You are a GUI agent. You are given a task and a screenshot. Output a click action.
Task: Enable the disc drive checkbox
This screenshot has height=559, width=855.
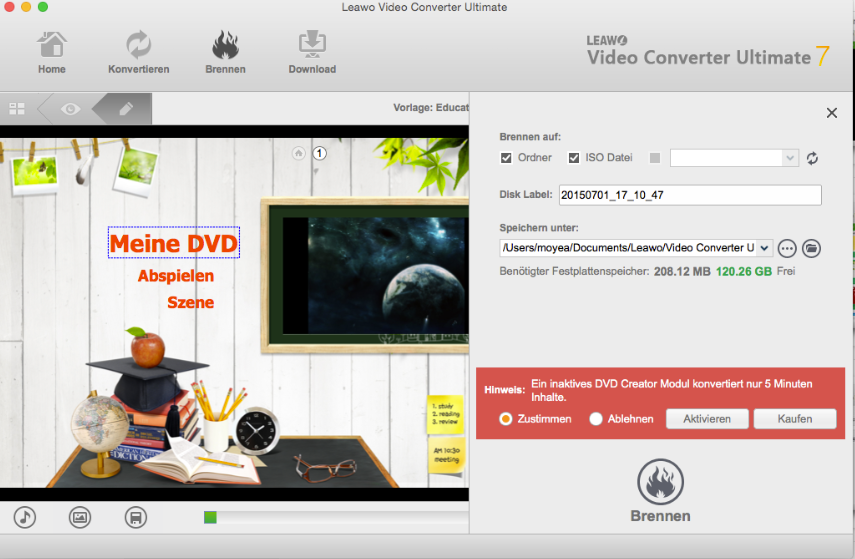pos(655,158)
